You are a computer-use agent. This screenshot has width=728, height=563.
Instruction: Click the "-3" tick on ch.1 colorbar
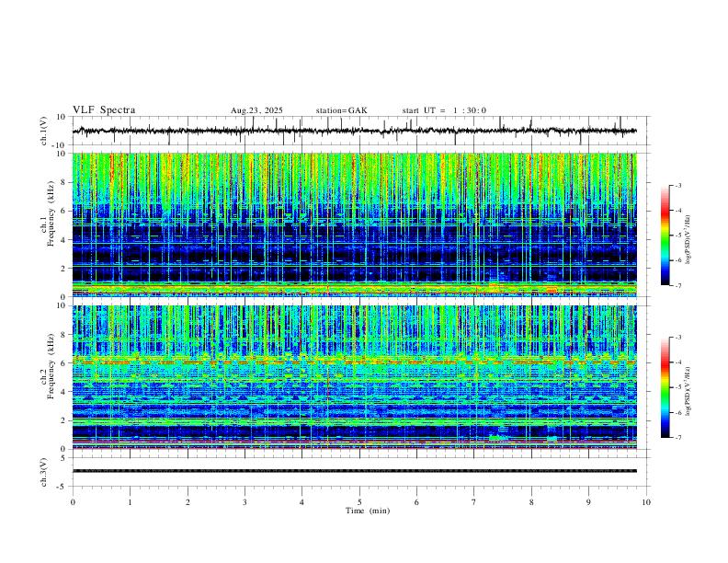[677, 185]
